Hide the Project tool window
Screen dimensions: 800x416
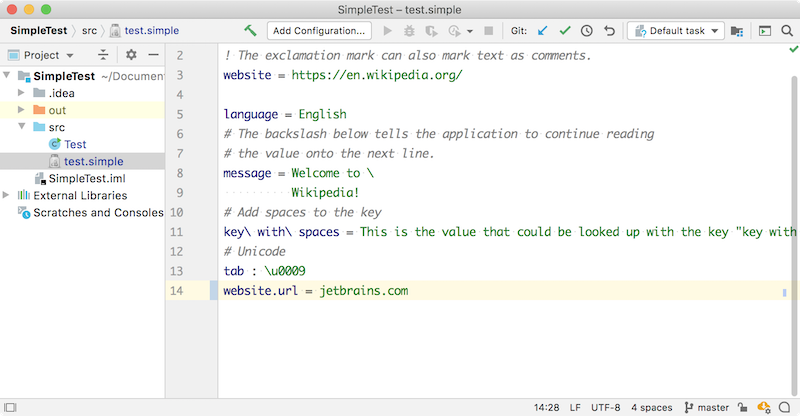(x=153, y=55)
